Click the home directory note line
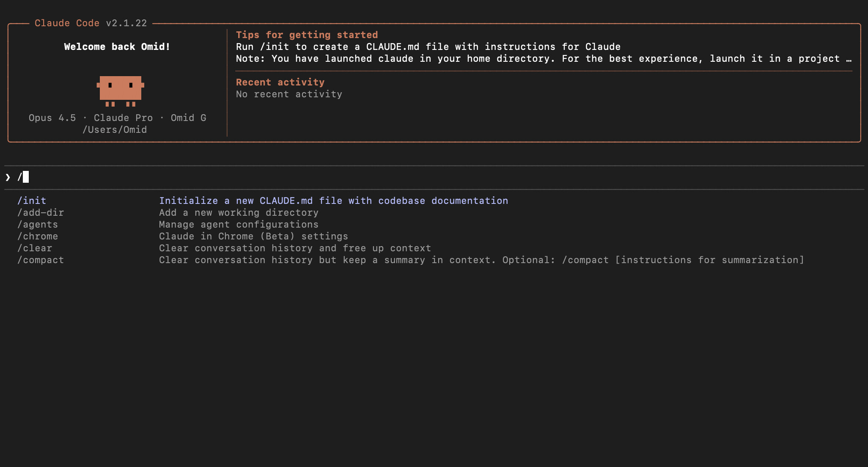The image size is (868, 467). pos(544,58)
